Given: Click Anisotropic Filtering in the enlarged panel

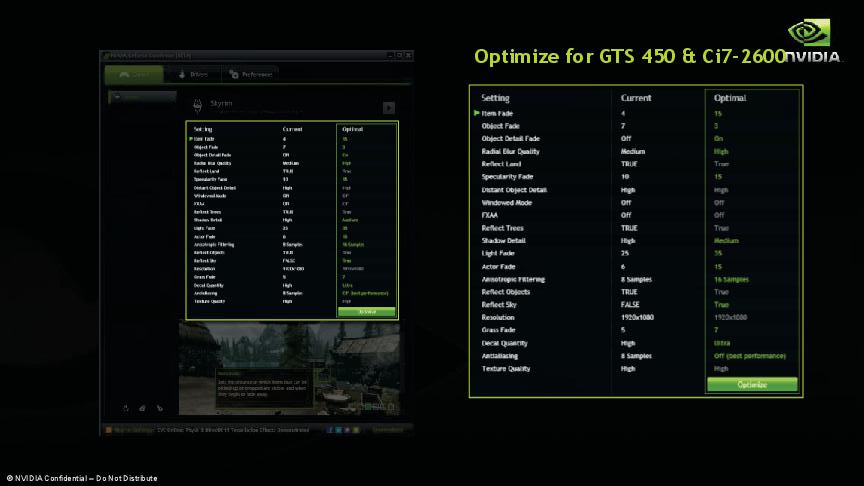Looking at the screenshot, I should (x=513, y=279).
